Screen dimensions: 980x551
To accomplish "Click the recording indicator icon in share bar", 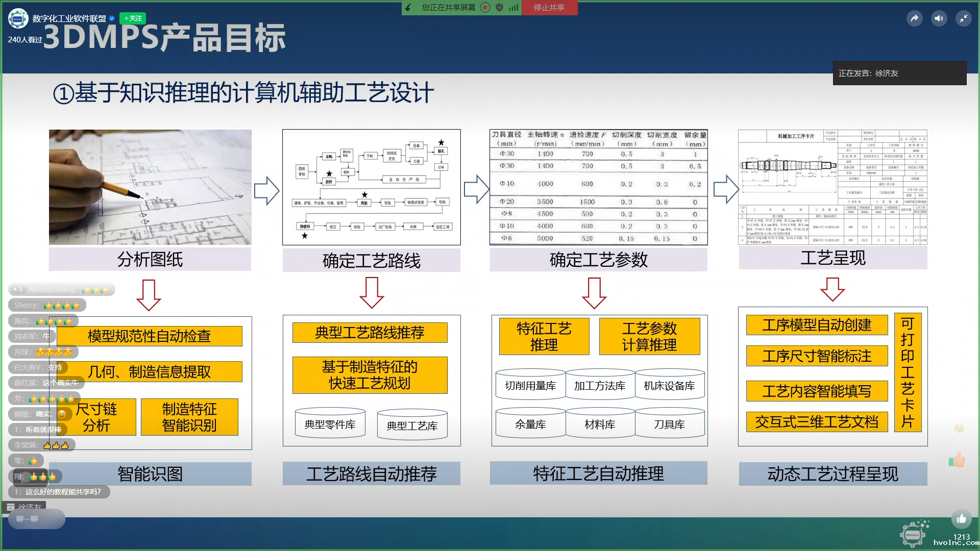I will (x=485, y=7).
